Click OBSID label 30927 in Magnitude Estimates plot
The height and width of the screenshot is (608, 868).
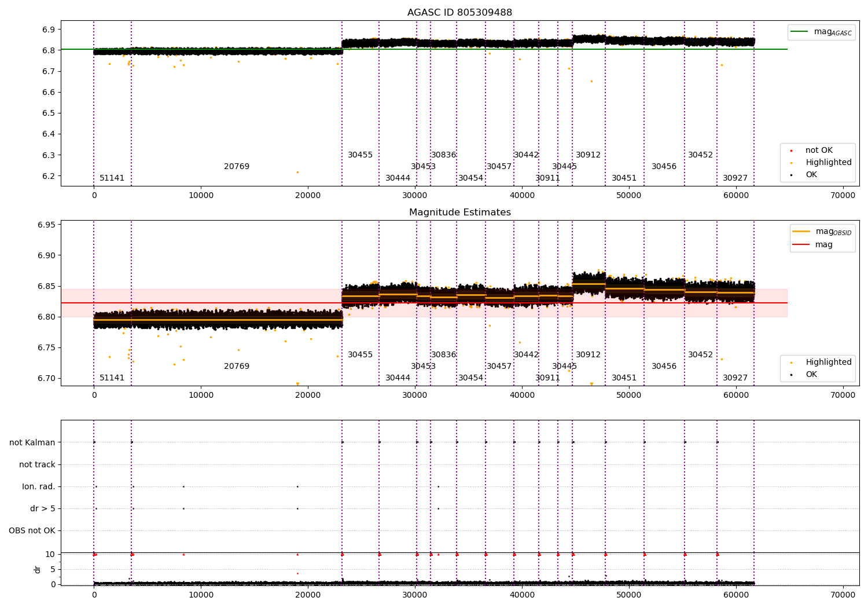(x=735, y=378)
